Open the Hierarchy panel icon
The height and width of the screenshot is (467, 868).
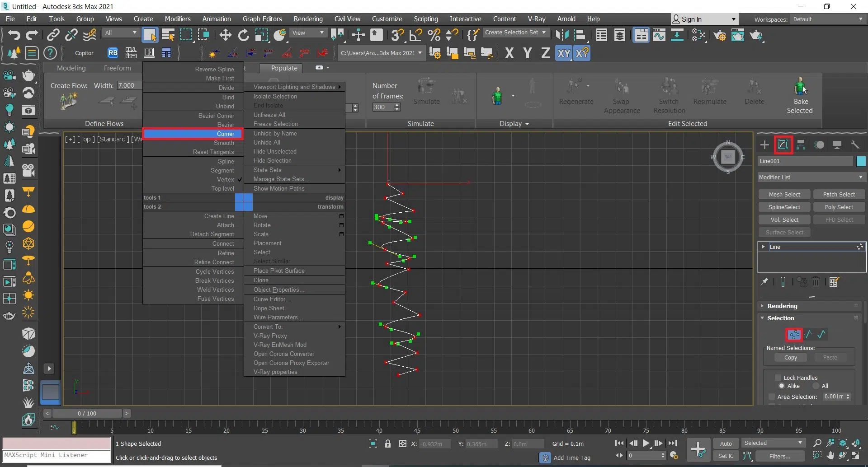[801, 145]
